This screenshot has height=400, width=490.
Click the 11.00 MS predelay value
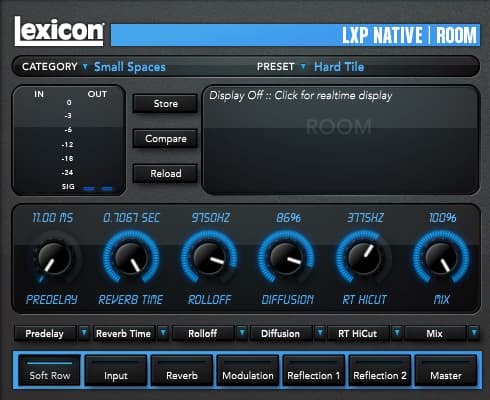(52, 218)
